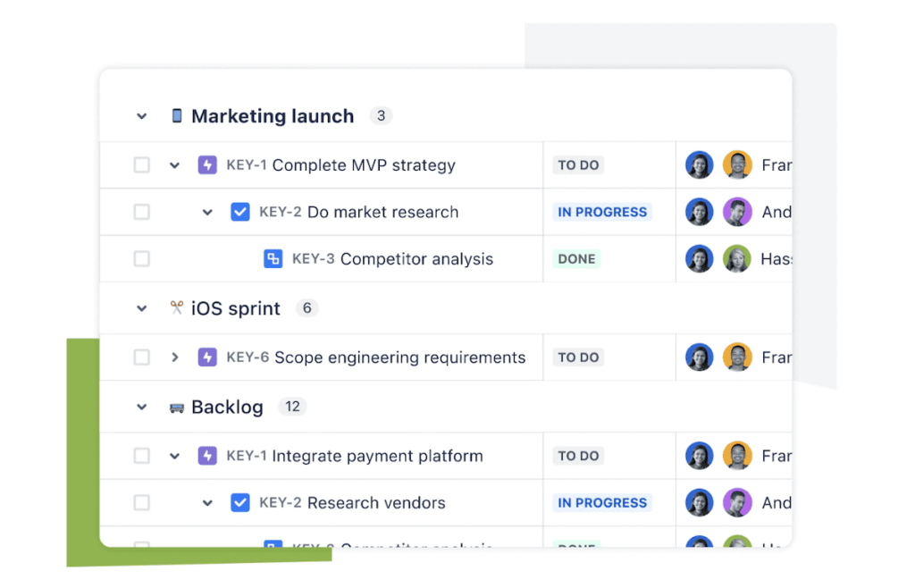
Task: Click the scissors icon beside iOS sprint
Action: click(177, 308)
